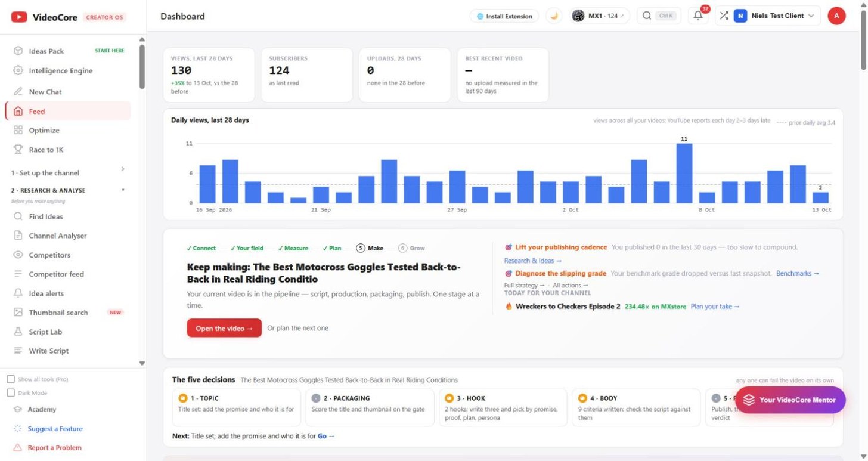Expand the Set up the channel section

(x=68, y=172)
